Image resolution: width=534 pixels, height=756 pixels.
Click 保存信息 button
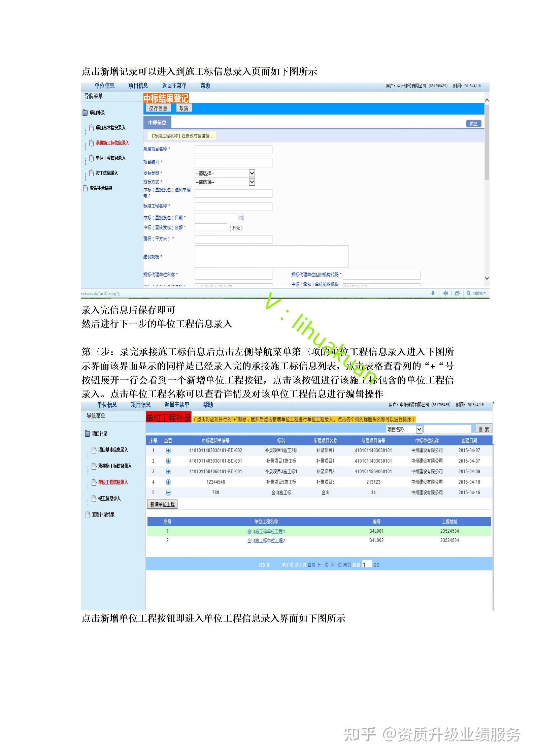158,108
